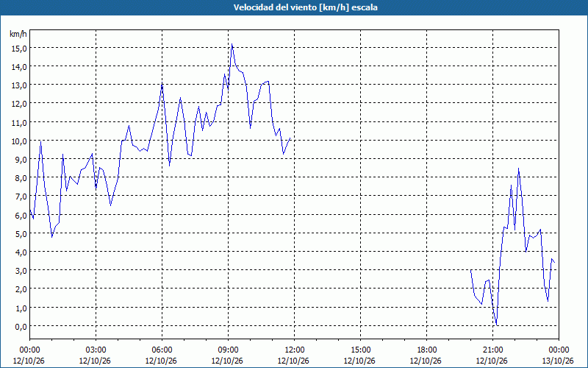
Task: Click the '4,0' y-axis value
Action: coord(22,252)
